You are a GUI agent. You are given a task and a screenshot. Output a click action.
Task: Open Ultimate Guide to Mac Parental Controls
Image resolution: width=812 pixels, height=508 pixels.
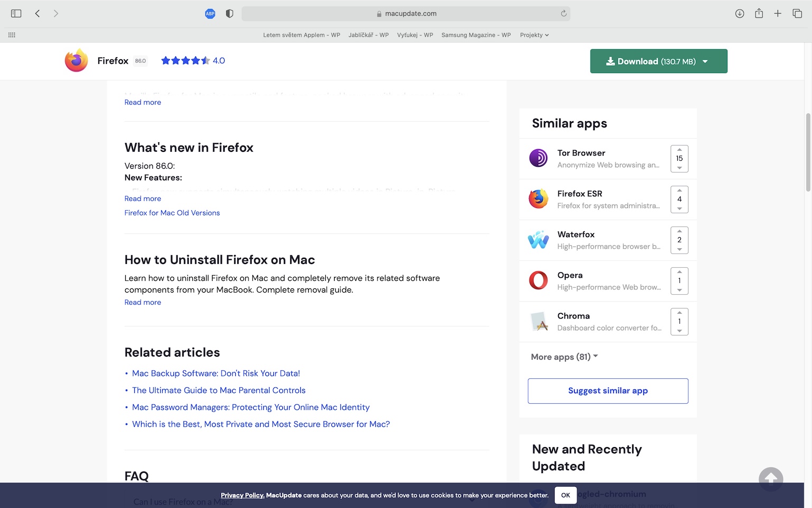click(x=219, y=390)
